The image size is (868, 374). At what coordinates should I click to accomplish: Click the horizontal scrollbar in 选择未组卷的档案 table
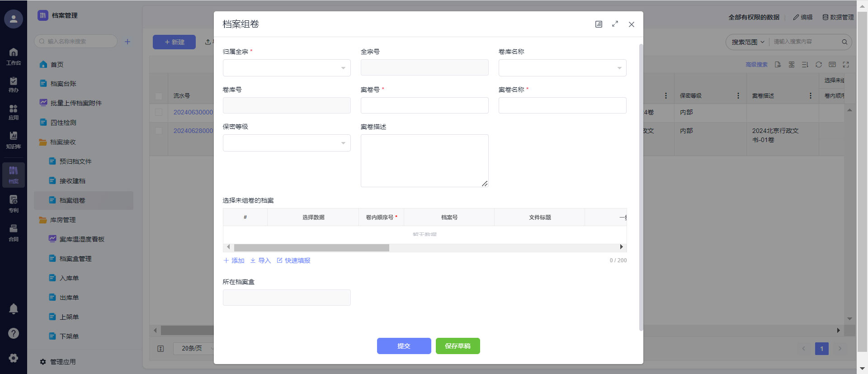tap(311, 247)
